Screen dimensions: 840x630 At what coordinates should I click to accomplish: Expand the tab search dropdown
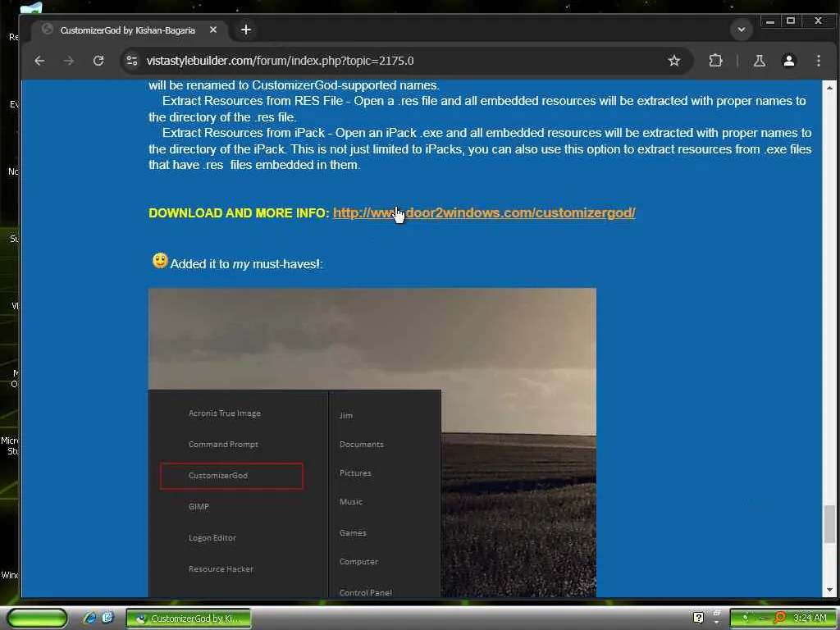pos(742,30)
